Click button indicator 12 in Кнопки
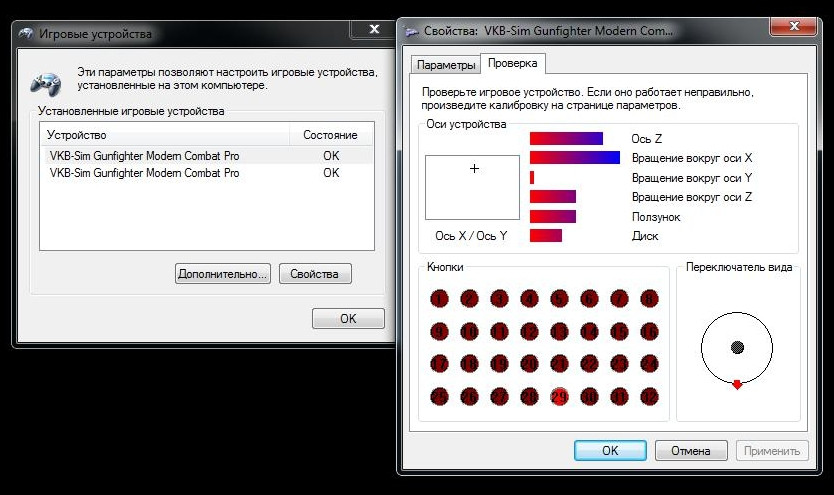 529,332
